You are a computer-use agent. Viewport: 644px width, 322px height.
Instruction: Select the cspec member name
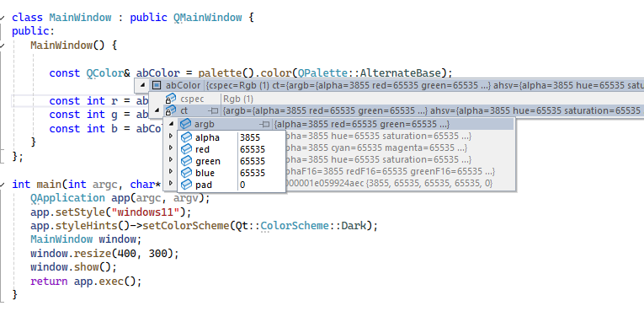(x=192, y=99)
